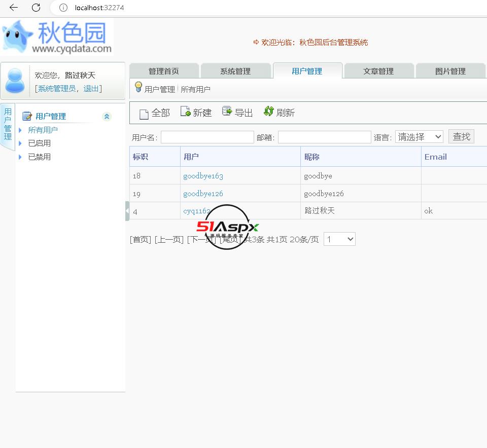Open the 图片管理 tab
Viewport: 487px width, 448px height.
tap(450, 71)
